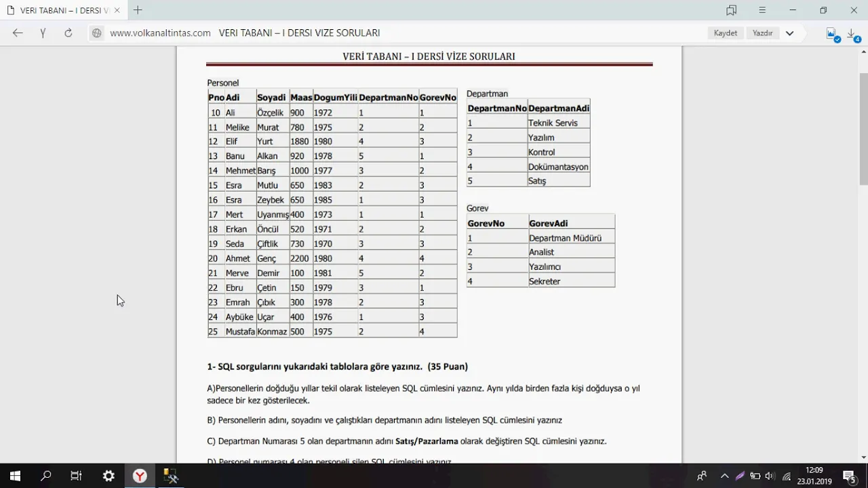The width and height of the screenshot is (868, 488).
Task: Click the '(35 Puan)' question heading line
Action: click(x=337, y=367)
